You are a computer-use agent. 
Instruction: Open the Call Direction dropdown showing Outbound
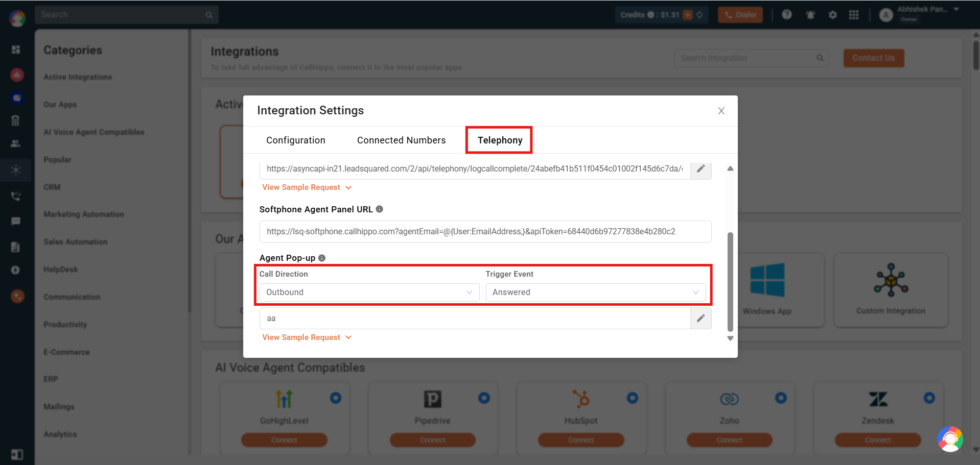click(x=369, y=292)
